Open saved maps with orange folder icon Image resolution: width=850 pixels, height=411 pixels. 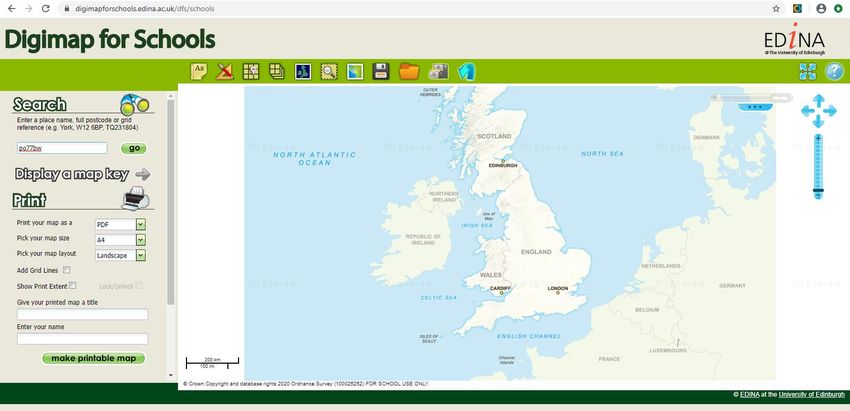(x=409, y=71)
